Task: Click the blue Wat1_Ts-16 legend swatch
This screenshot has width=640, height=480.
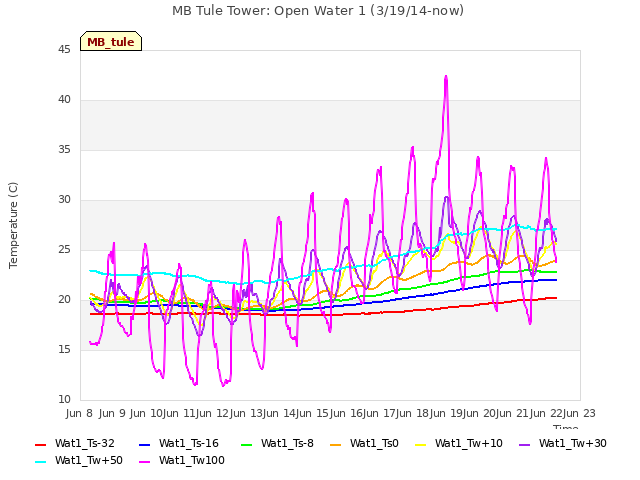Action: click(145, 444)
